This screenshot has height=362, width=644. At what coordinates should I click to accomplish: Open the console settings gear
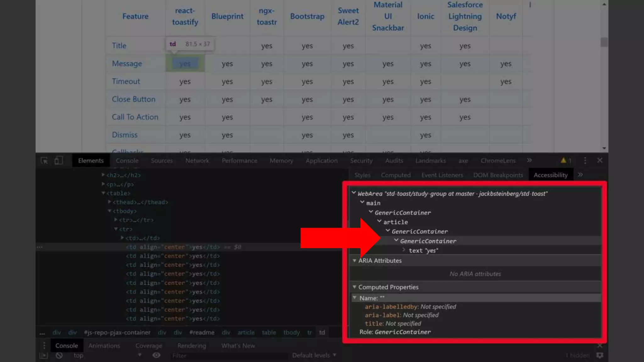pyautogui.click(x=600, y=355)
